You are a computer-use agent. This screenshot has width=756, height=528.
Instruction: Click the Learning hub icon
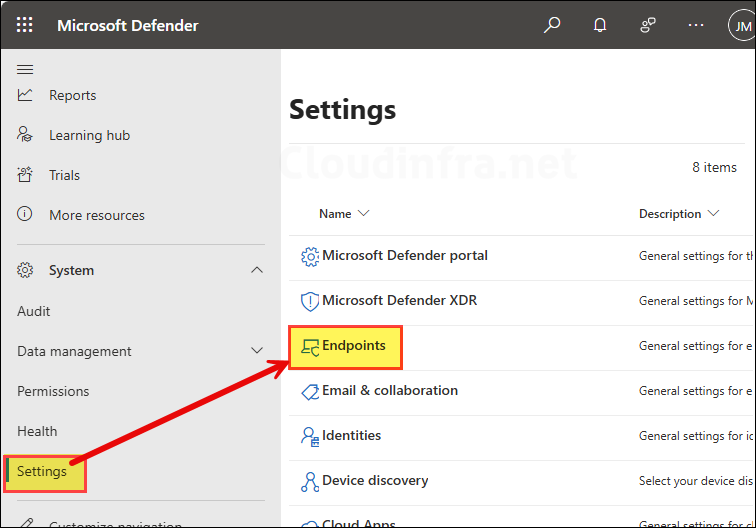click(x=25, y=135)
